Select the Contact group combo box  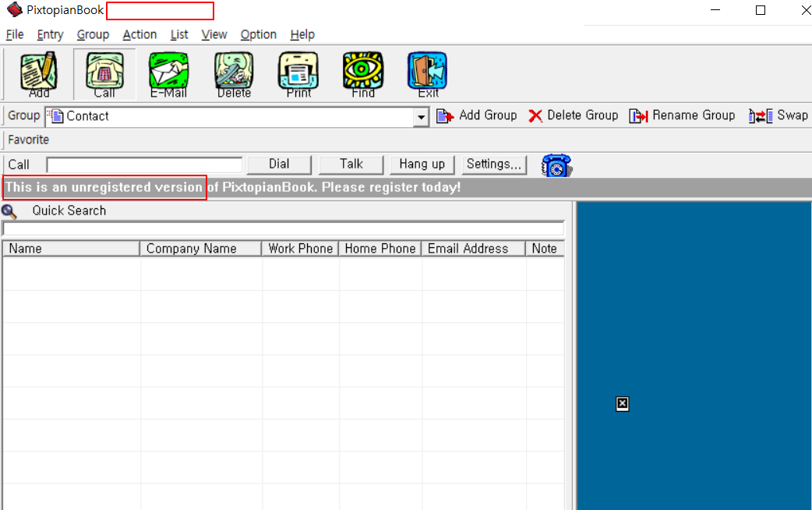pyautogui.click(x=237, y=117)
